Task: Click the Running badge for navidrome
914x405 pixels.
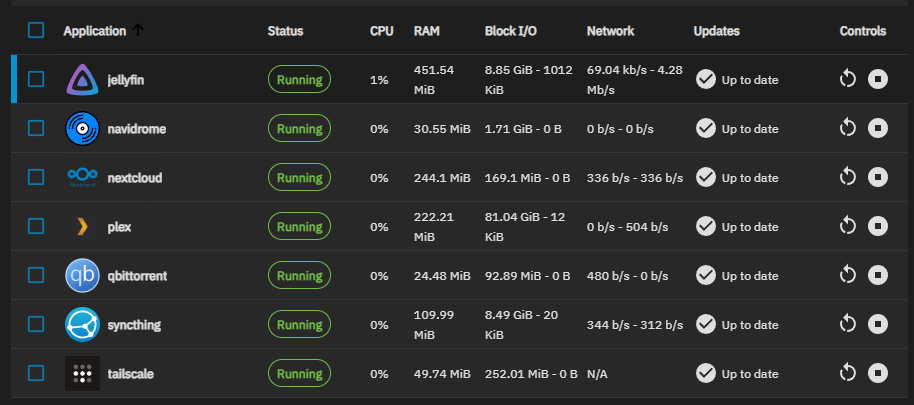Action: point(299,129)
